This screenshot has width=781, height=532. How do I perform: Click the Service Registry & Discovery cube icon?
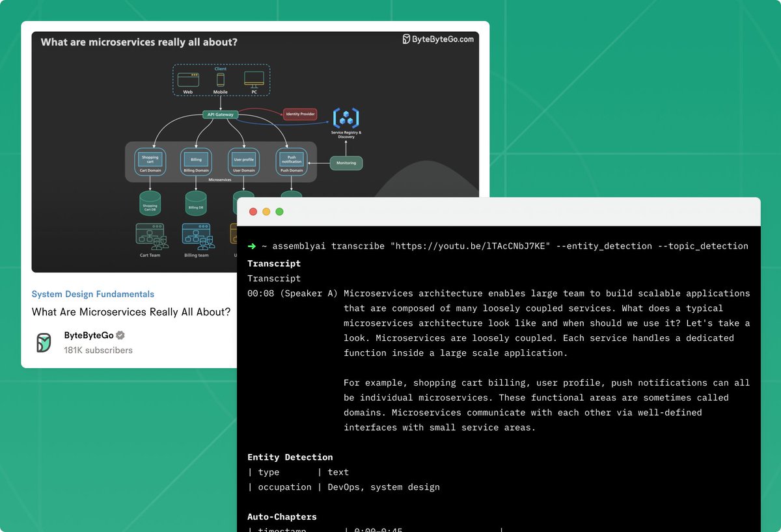coord(346,118)
